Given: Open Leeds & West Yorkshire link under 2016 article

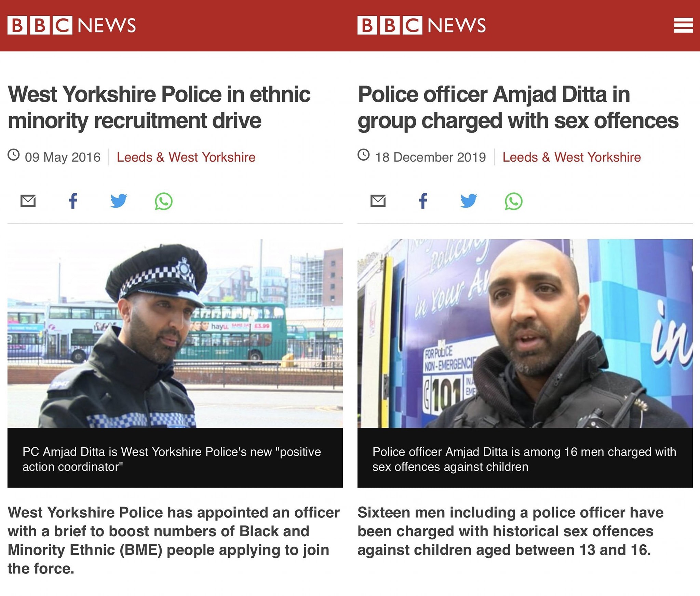Looking at the screenshot, I should click(x=186, y=157).
